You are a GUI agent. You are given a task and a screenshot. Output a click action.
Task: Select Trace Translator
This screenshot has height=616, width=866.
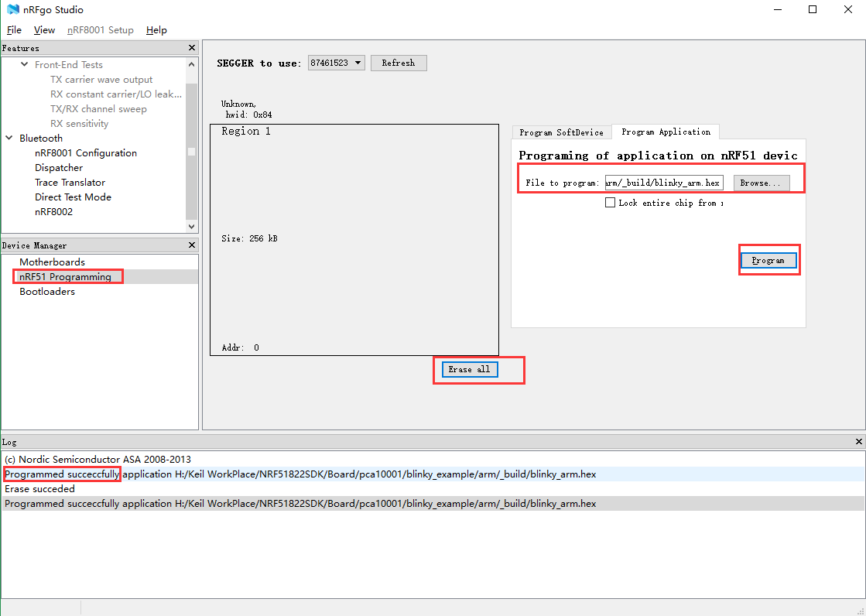(70, 183)
